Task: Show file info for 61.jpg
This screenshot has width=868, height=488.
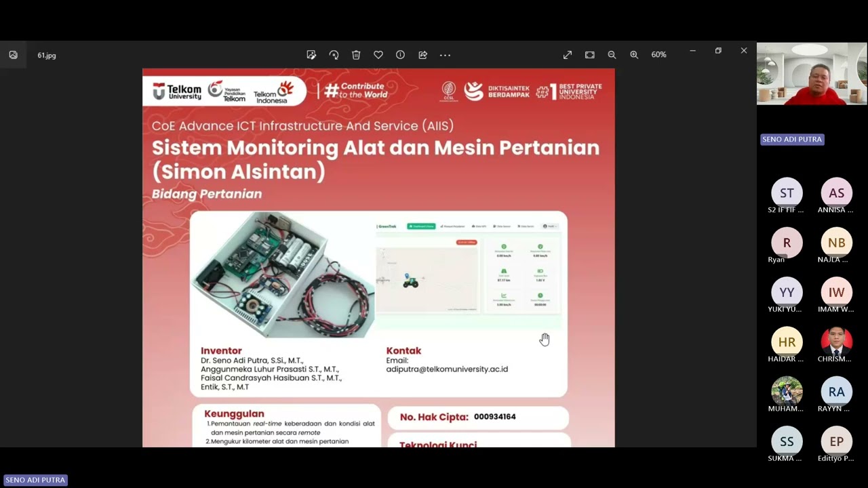Action: point(400,55)
